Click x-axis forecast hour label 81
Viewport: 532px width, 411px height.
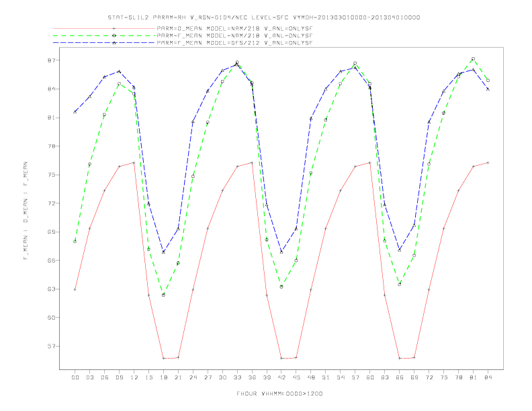(474, 377)
